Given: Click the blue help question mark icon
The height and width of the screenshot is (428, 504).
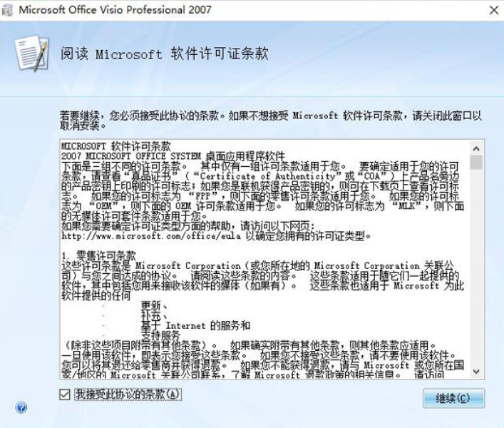Looking at the screenshot, I should pos(21,407).
